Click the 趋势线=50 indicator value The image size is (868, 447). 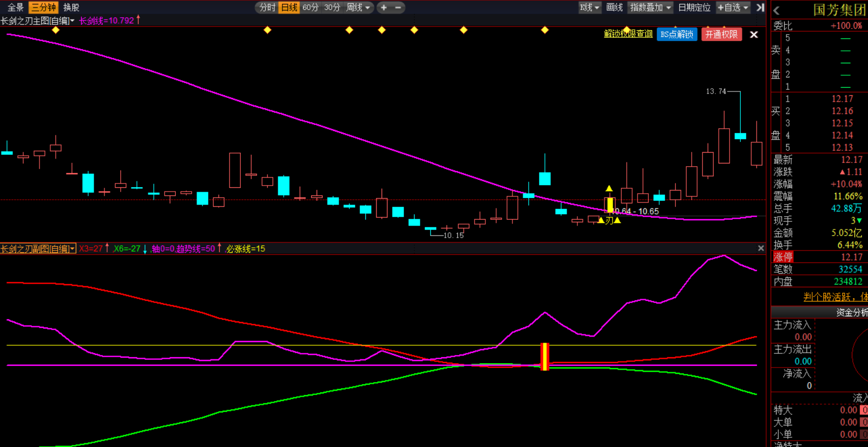coord(195,249)
